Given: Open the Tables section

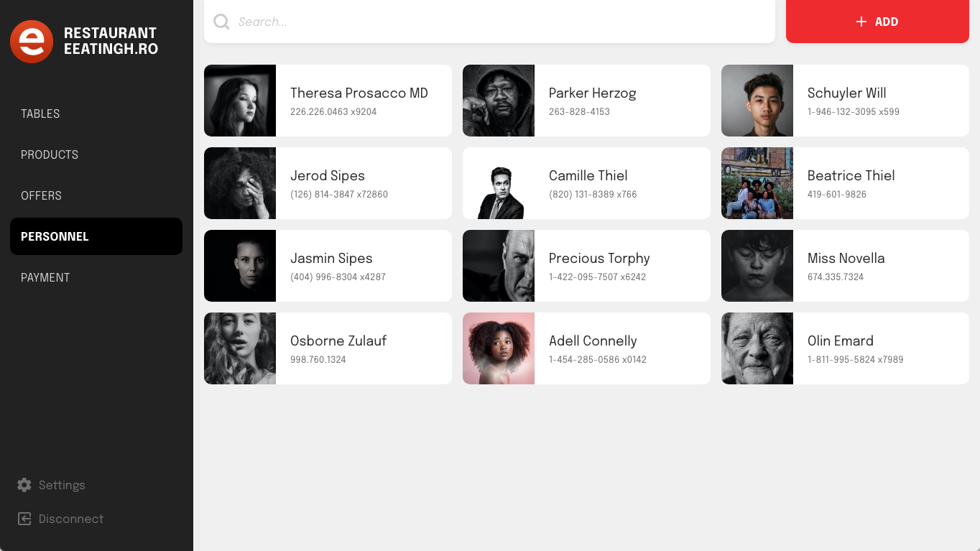Looking at the screenshot, I should (x=40, y=114).
